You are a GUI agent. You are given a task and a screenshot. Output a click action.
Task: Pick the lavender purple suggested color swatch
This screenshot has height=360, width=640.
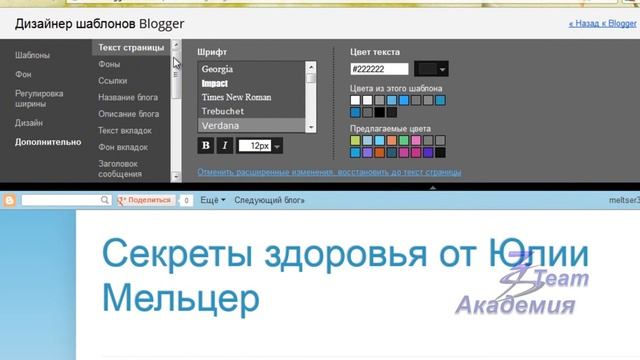[x=367, y=153]
